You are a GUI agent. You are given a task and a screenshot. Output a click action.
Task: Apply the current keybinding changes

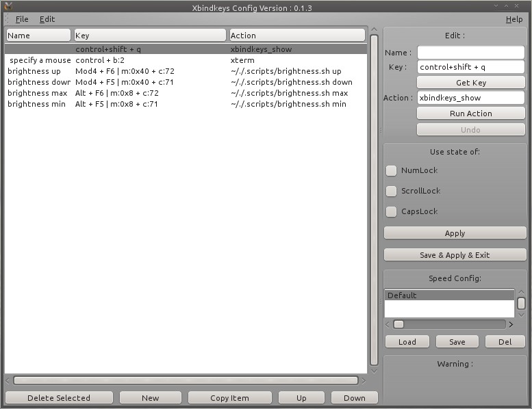pyautogui.click(x=455, y=233)
